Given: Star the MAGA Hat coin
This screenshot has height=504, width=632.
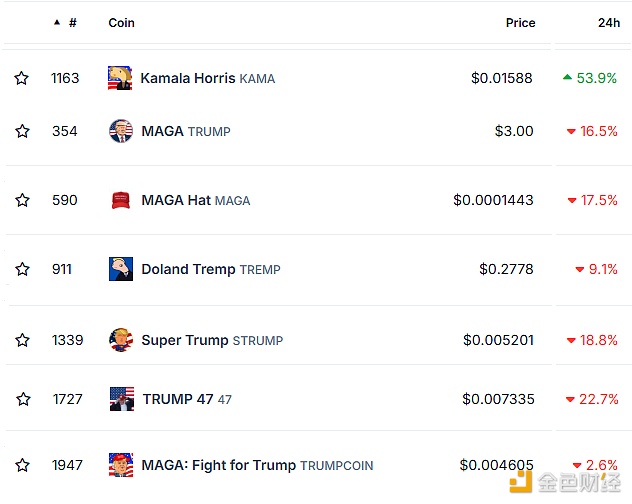Looking at the screenshot, I should [22, 200].
